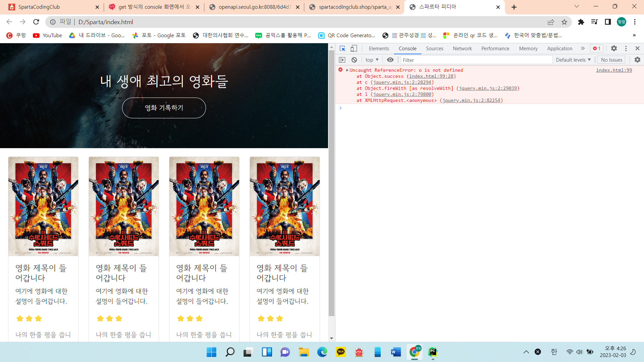The width and height of the screenshot is (644, 362).
Task: Switch to the Console tab
Action: 408,49
